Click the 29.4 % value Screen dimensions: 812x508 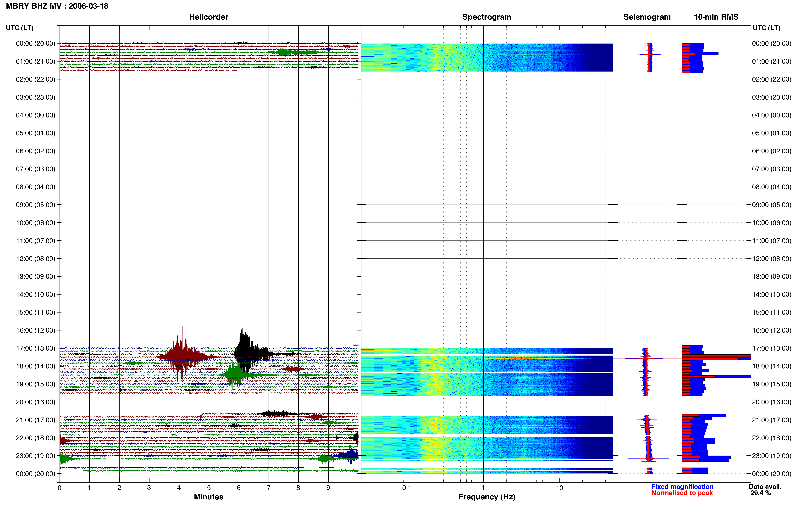point(761,493)
